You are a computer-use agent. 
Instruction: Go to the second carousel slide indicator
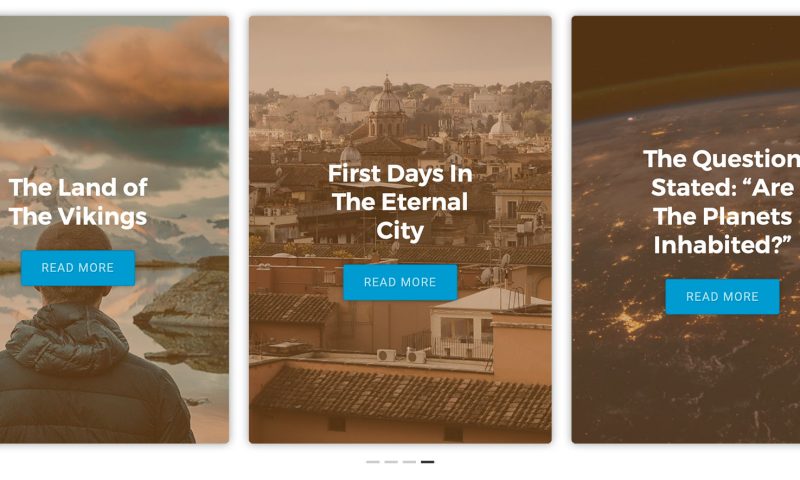click(x=391, y=462)
